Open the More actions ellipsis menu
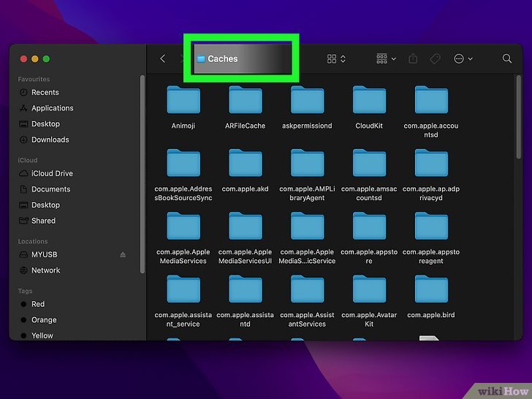Screen dimensions: 532x399 463,58
